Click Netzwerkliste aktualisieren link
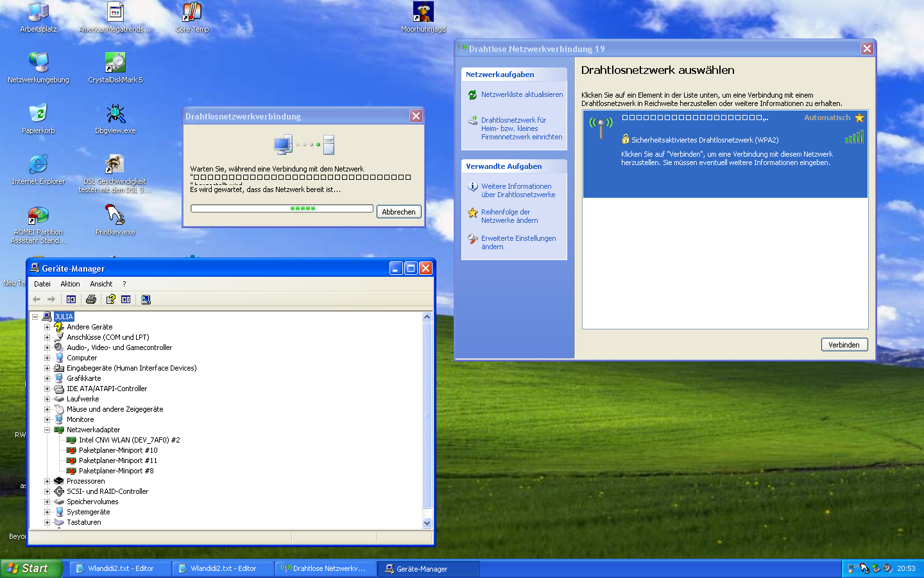This screenshot has height=578, width=924. click(522, 94)
